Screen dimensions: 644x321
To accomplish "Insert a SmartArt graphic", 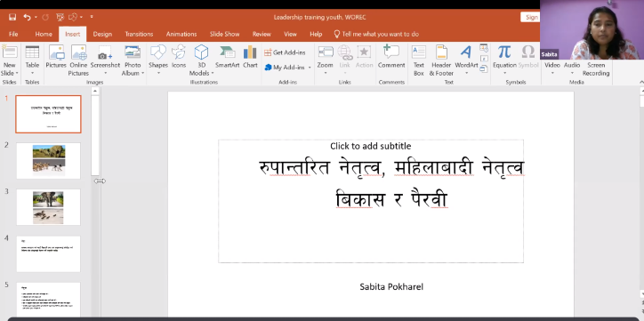I will [227, 57].
